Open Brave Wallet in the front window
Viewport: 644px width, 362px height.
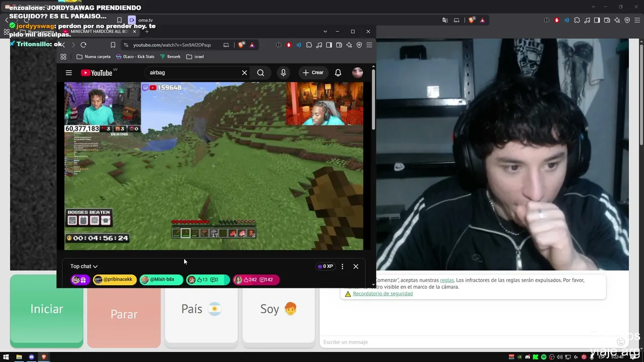(339, 45)
